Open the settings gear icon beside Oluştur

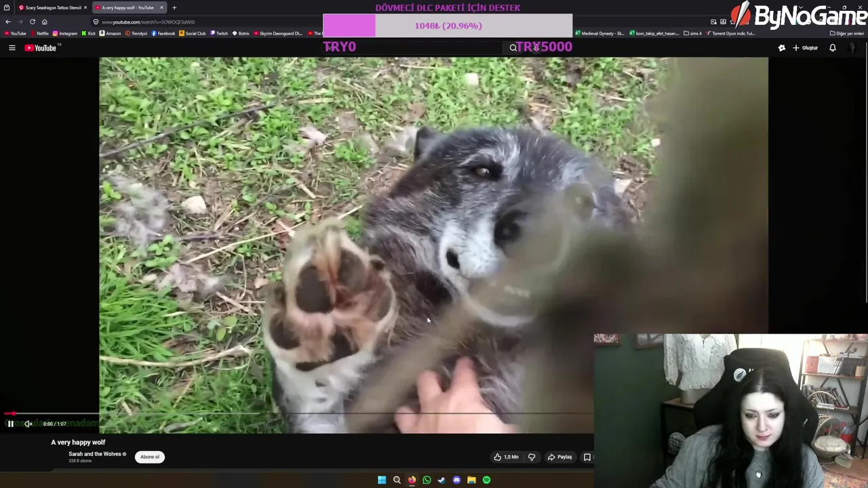[x=781, y=47]
